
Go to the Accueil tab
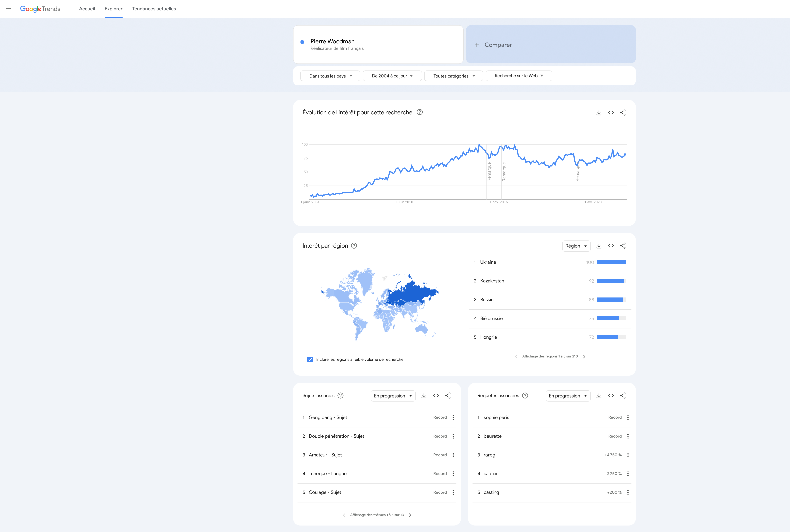click(87, 9)
